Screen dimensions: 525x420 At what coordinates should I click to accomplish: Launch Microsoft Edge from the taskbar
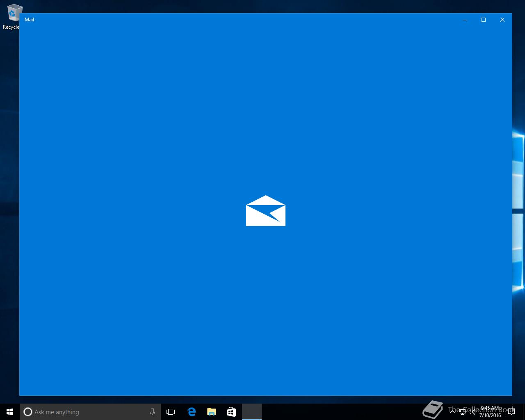coord(192,412)
